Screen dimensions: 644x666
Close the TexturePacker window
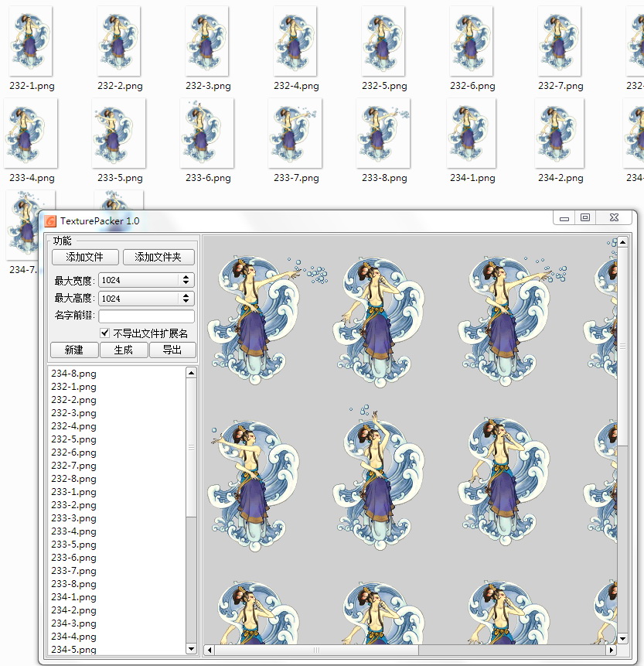tap(615, 218)
